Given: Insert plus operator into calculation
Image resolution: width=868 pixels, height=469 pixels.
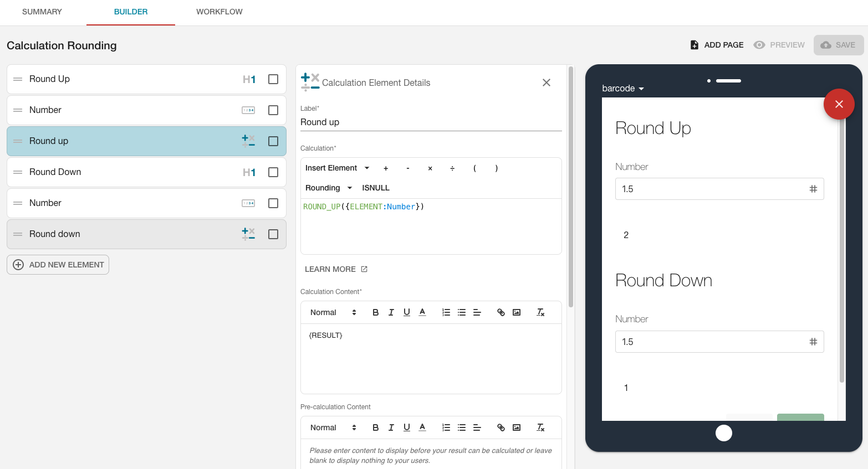Looking at the screenshot, I should [x=386, y=168].
